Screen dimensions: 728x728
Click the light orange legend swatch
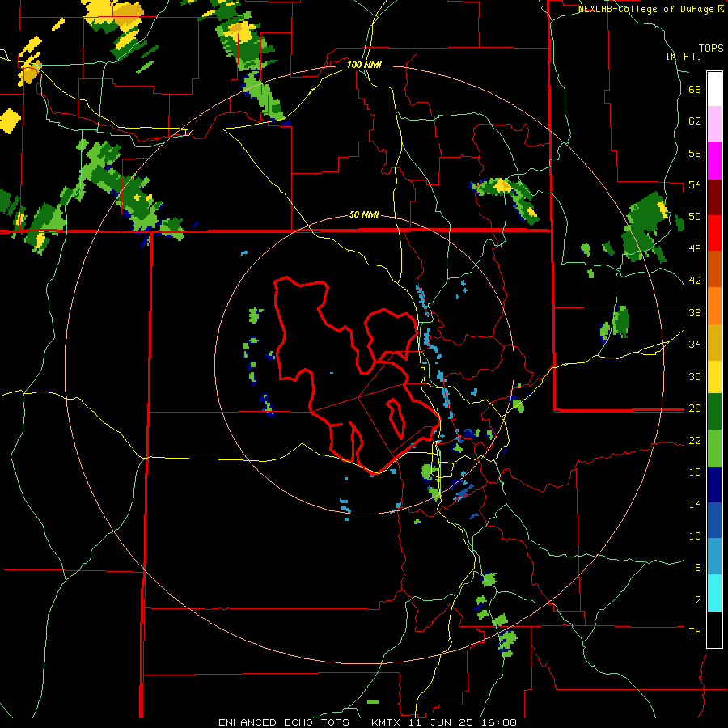(x=714, y=305)
